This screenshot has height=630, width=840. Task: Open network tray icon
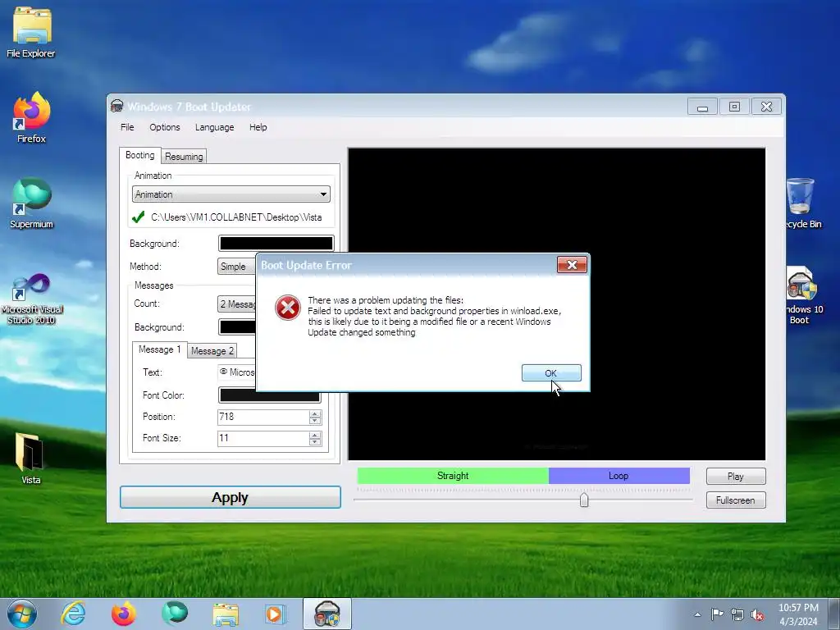[737, 614]
